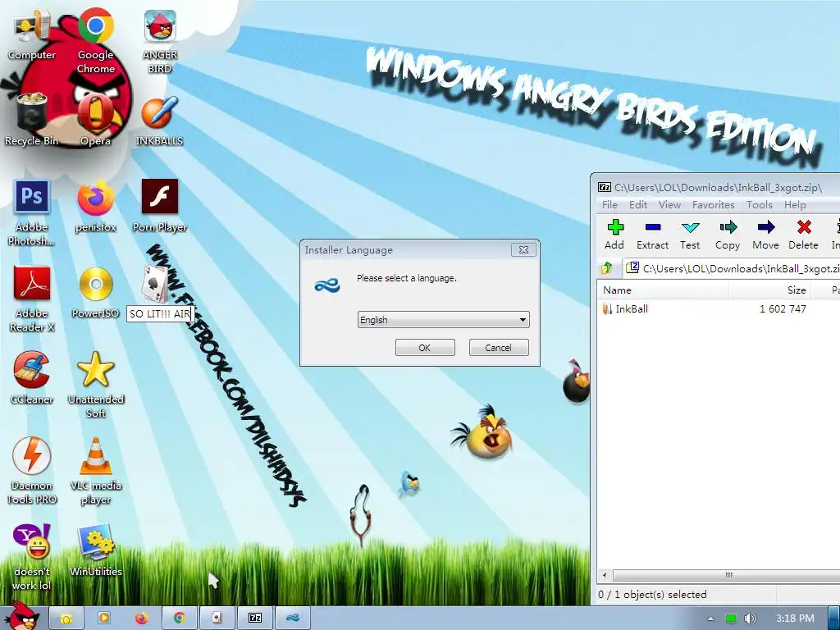Open the Opera desktop shortcut
The image size is (840, 630).
click(95, 120)
